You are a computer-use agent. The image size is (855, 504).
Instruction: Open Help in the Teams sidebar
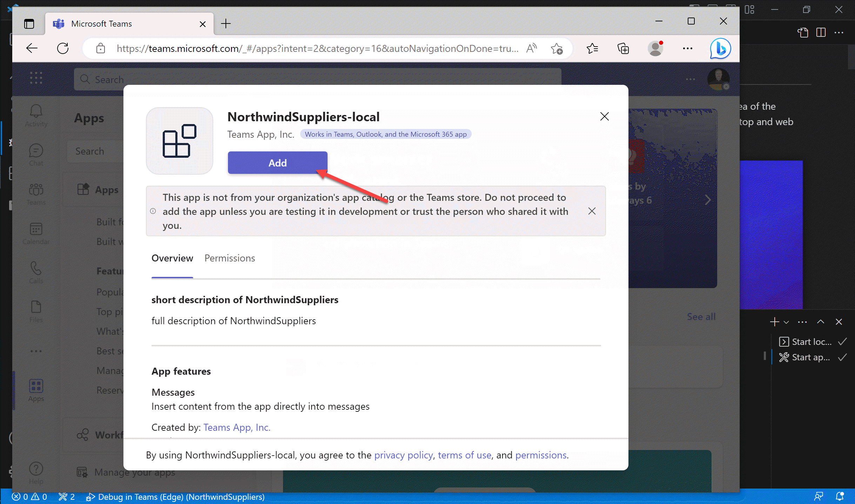tap(36, 473)
